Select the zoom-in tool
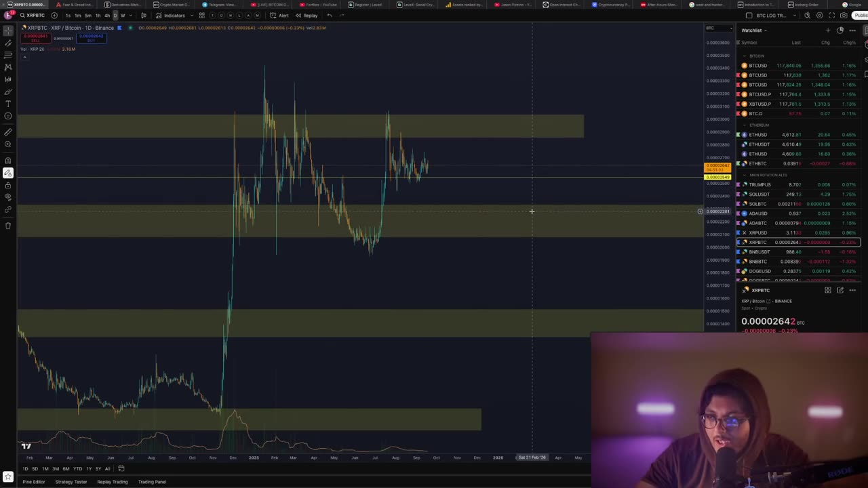868x488 pixels. [8, 144]
